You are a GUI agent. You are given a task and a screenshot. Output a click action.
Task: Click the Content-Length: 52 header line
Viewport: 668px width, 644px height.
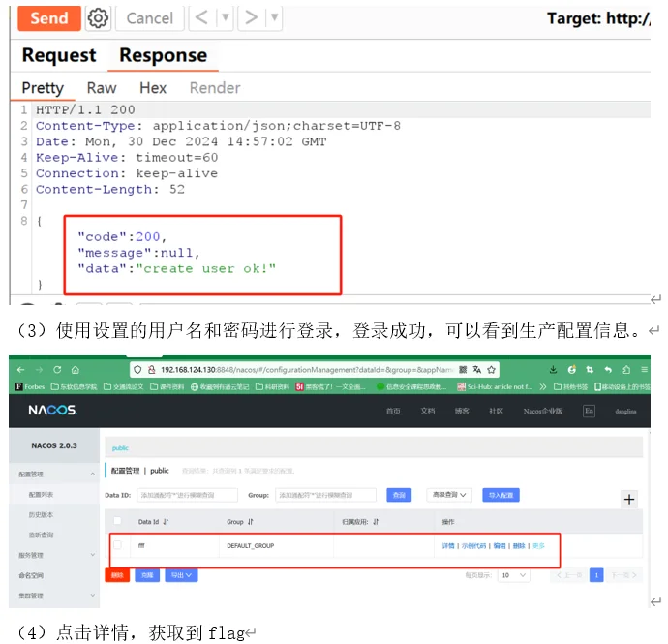pyautogui.click(x=110, y=189)
